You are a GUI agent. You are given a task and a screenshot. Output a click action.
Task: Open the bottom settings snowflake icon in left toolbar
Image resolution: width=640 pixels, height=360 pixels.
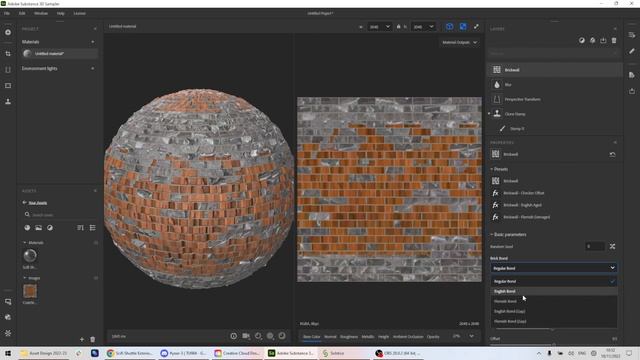8,333
